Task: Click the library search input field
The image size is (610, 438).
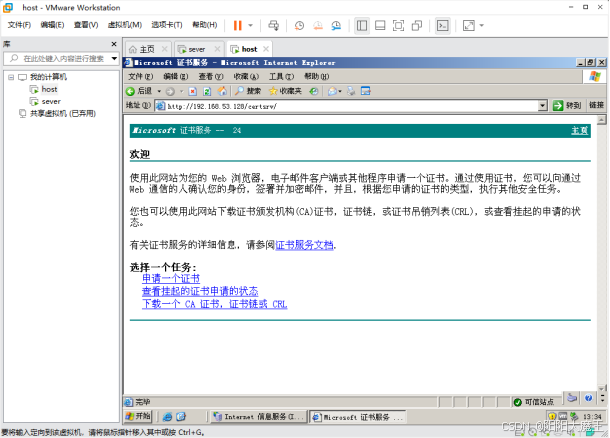Action: pyautogui.click(x=58, y=59)
